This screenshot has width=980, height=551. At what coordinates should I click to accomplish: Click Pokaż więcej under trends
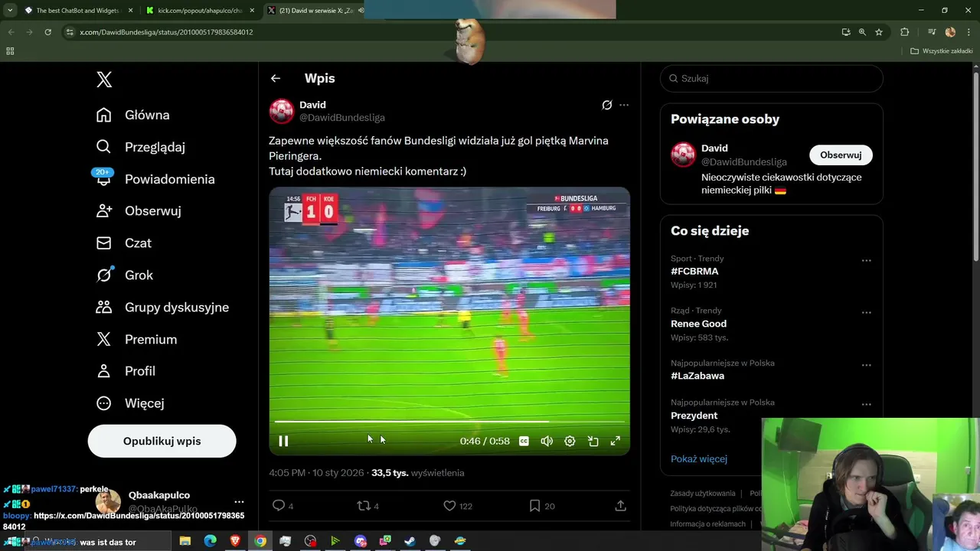point(699,458)
